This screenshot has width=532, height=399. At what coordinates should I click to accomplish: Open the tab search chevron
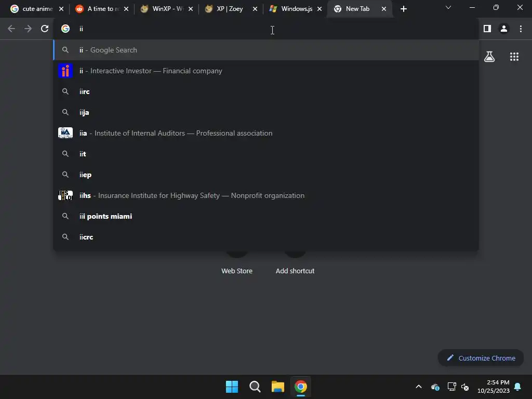[x=448, y=7]
